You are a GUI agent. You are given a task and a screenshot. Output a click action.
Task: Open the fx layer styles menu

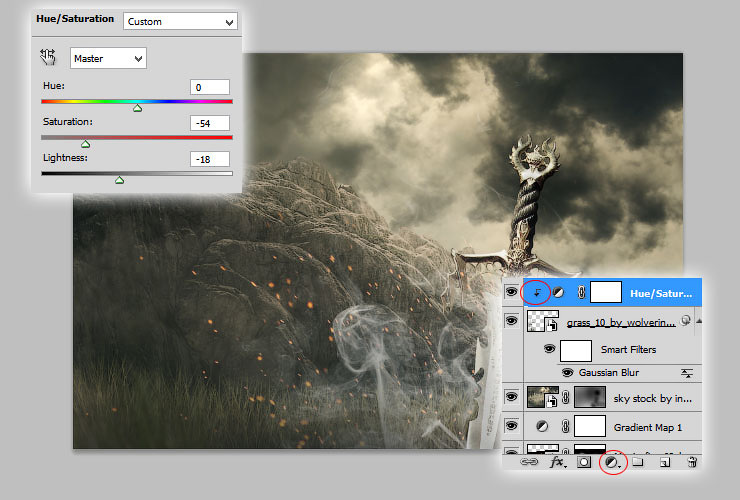(x=557, y=462)
